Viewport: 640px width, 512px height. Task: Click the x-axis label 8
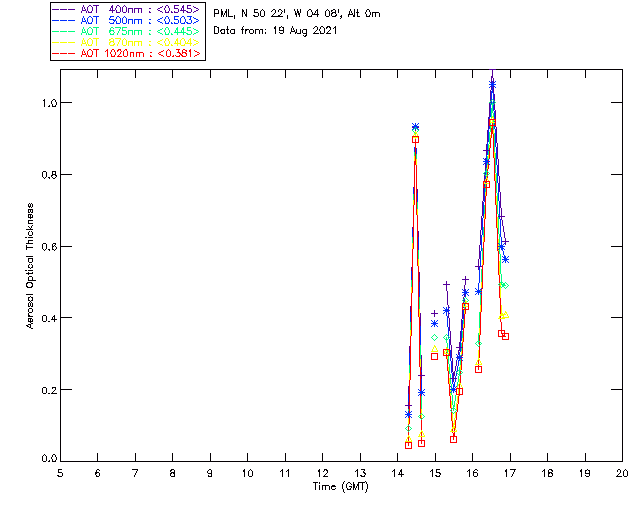coord(173,473)
